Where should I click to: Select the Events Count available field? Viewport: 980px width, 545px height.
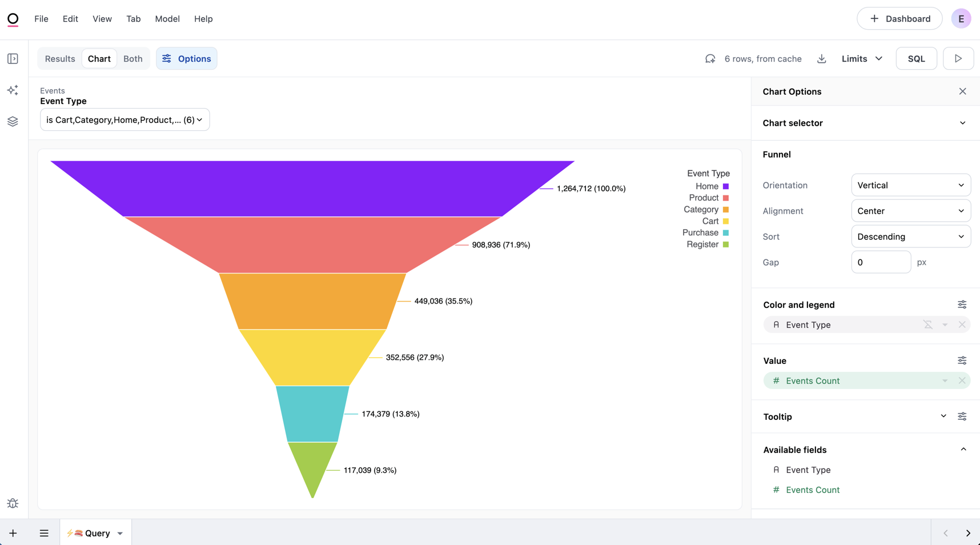pyautogui.click(x=813, y=490)
